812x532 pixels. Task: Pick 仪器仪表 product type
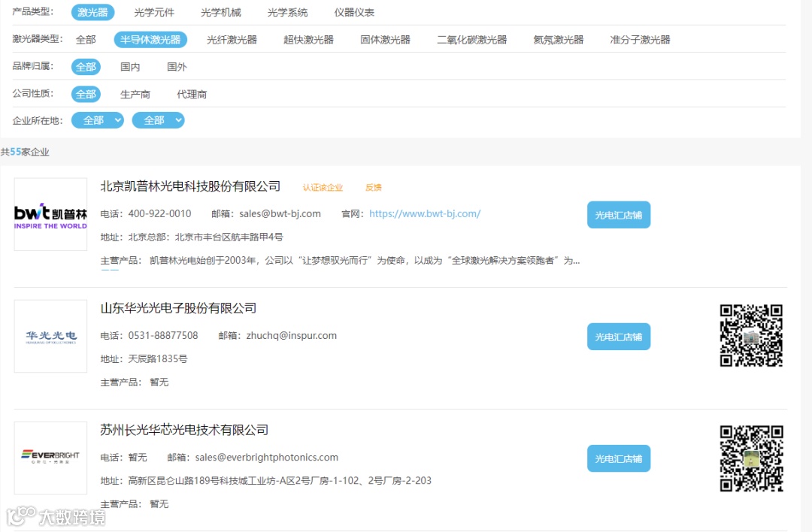pyautogui.click(x=354, y=13)
